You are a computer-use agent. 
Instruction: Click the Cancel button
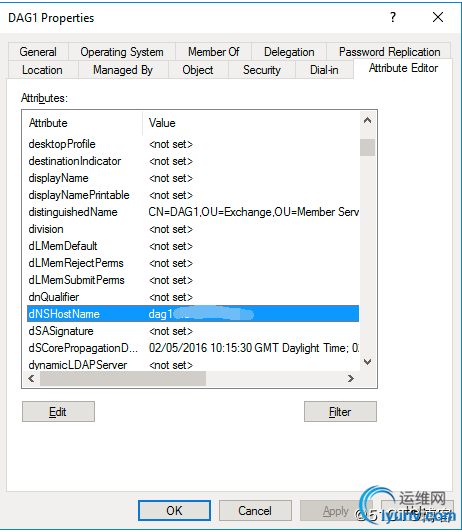click(255, 510)
